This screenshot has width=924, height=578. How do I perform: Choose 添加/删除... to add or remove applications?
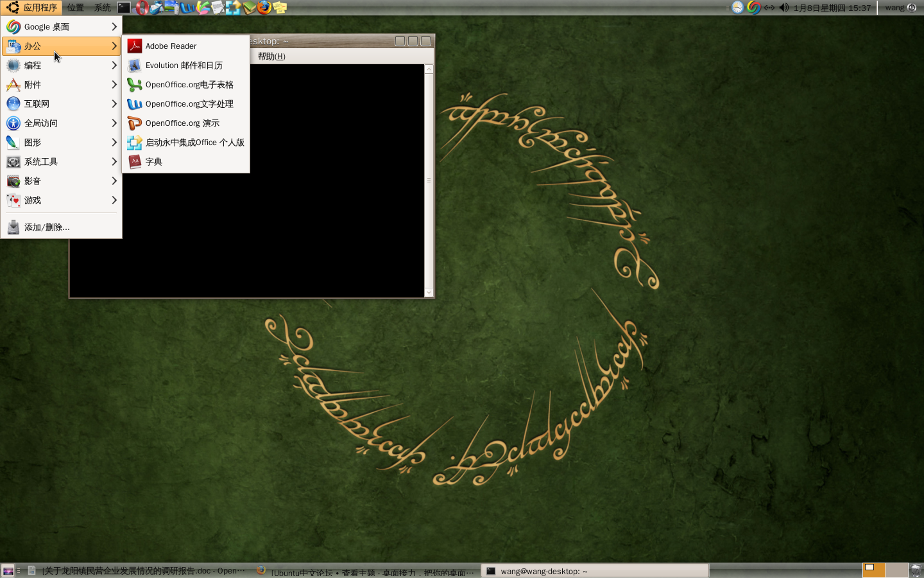click(x=62, y=227)
